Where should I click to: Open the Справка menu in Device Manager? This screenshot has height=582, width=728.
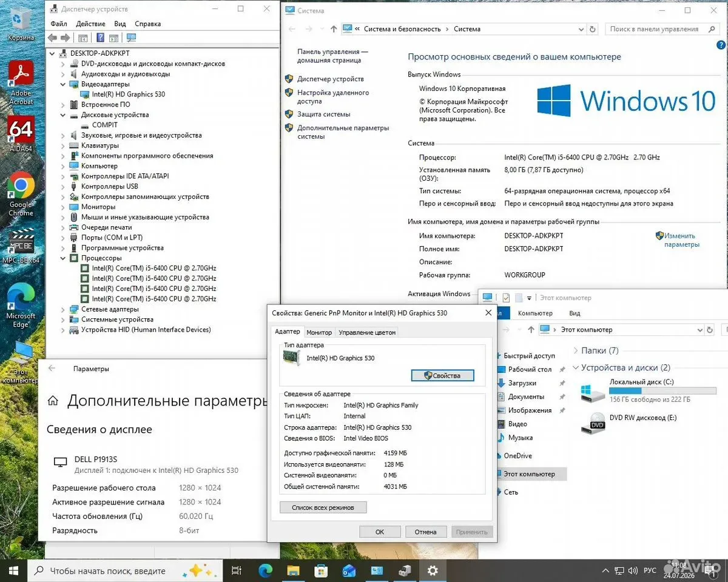(148, 24)
